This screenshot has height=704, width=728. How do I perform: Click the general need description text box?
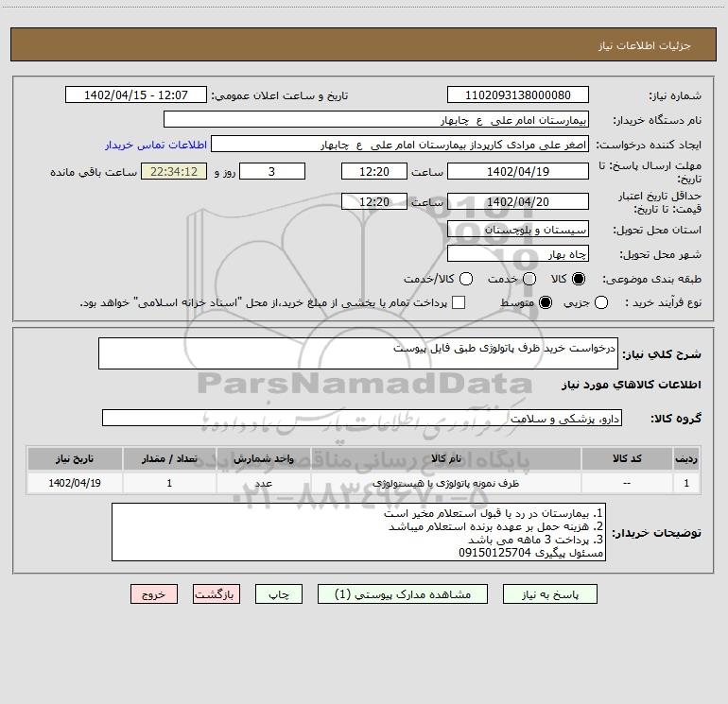pos(358,353)
